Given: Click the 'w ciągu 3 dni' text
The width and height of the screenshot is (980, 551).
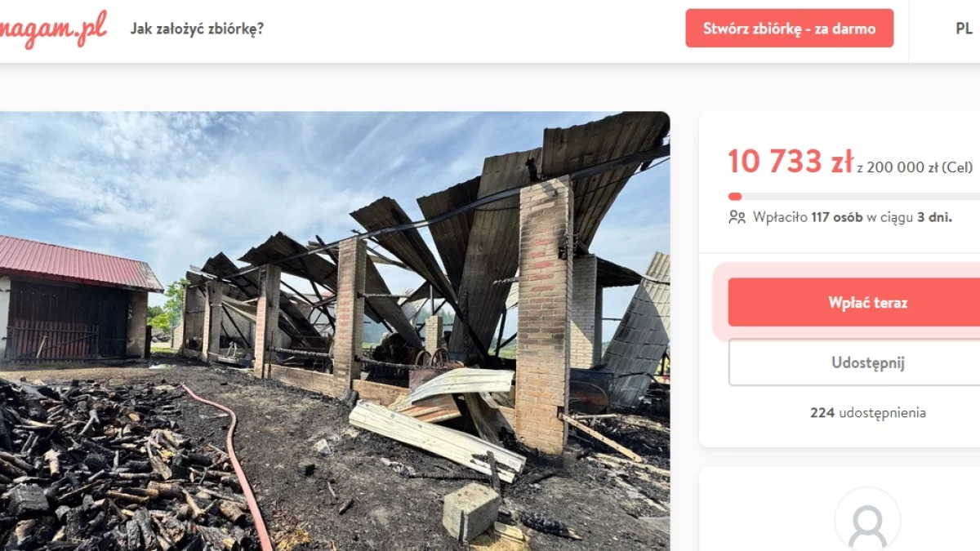Looking at the screenshot, I should [x=910, y=217].
